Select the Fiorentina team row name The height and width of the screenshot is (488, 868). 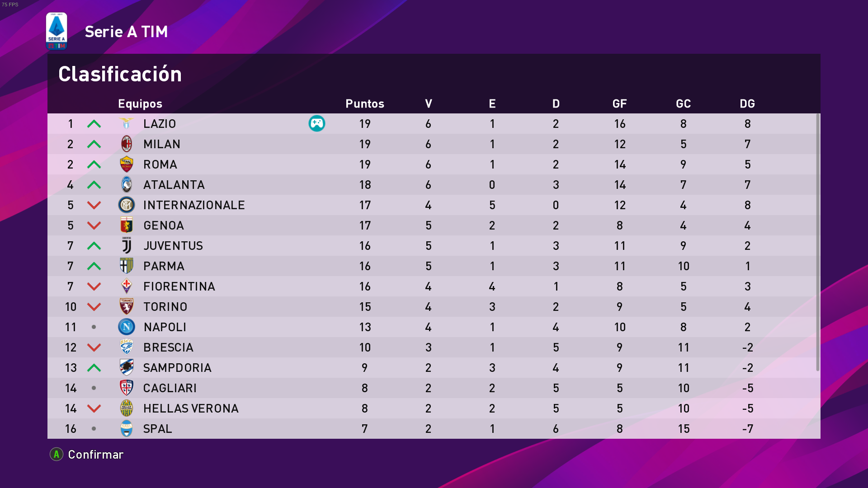tap(179, 286)
